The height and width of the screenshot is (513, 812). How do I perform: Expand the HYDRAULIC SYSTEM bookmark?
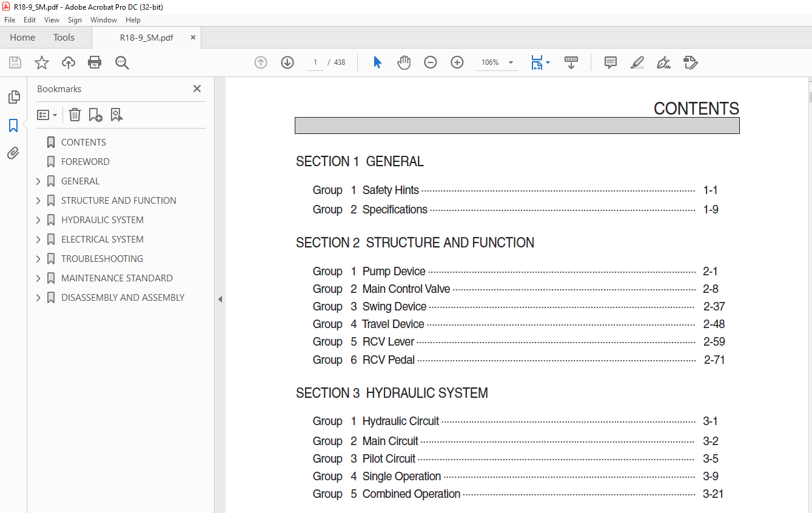click(38, 220)
